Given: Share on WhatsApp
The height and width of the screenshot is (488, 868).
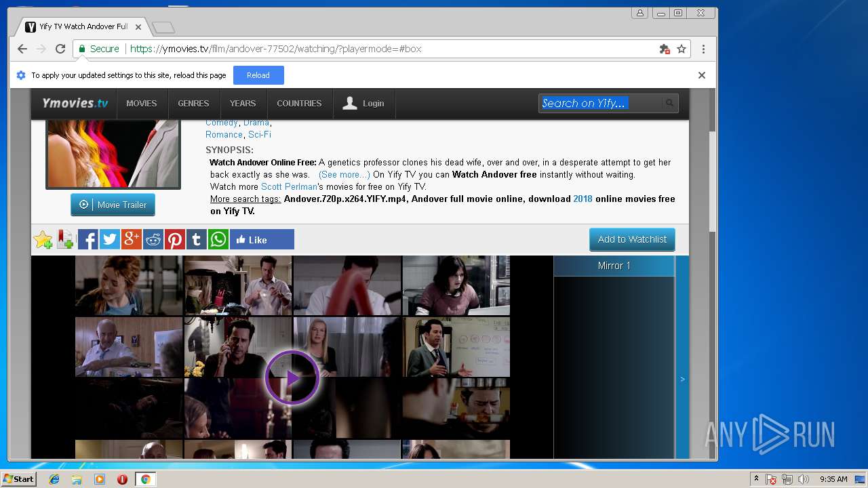Looking at the screenshot, I should pos(218,239).
